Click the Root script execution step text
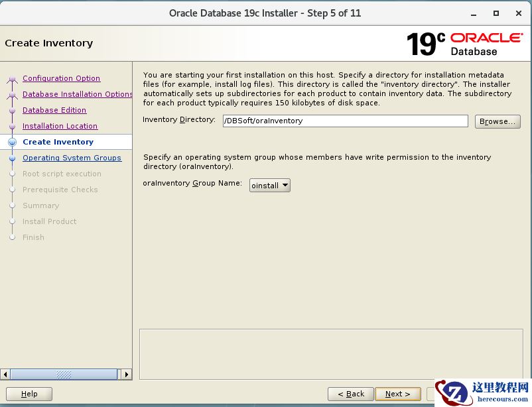 click(x=62, y=174)
